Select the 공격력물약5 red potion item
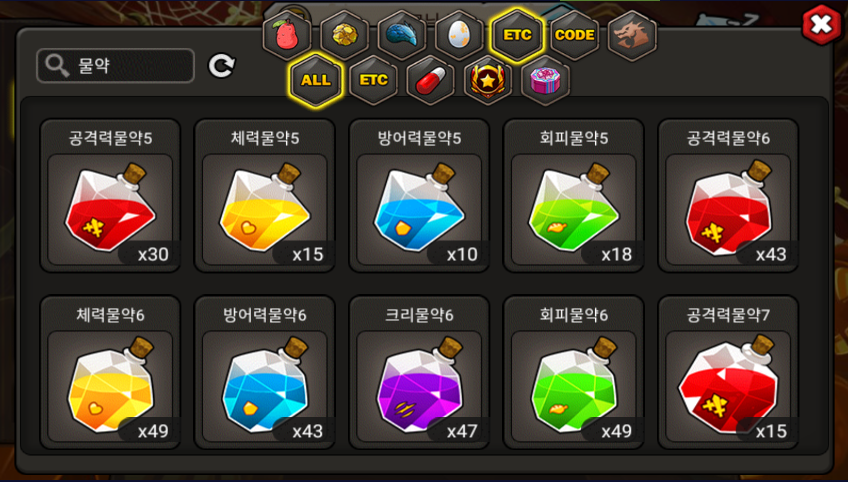Viewport: 848px width, 482px height. coord(110,196)
